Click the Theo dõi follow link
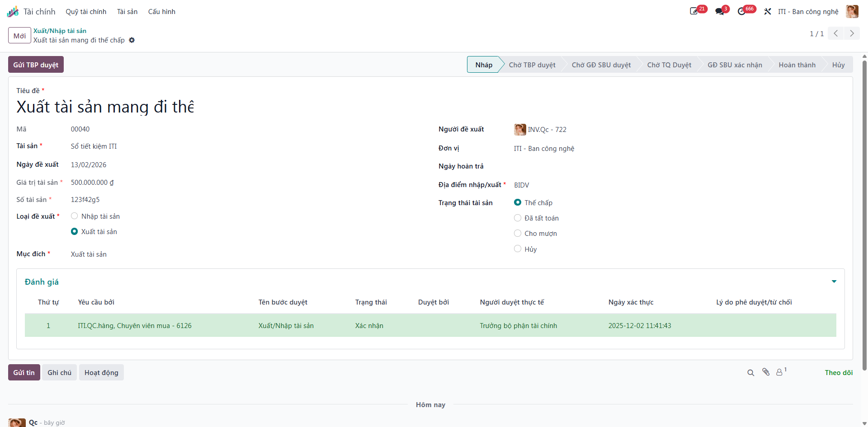 click(839, 372)
